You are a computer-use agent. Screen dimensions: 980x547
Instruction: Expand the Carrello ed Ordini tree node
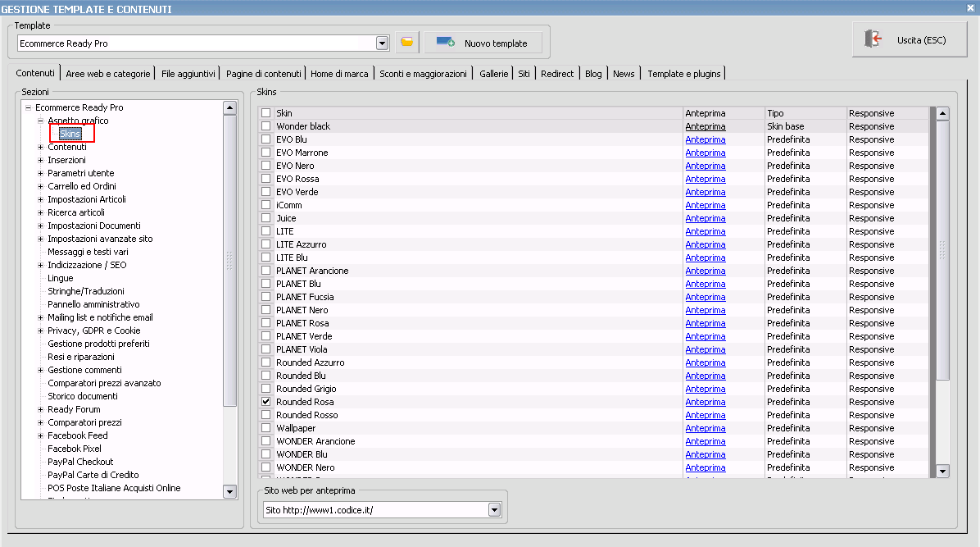[41, 186]
